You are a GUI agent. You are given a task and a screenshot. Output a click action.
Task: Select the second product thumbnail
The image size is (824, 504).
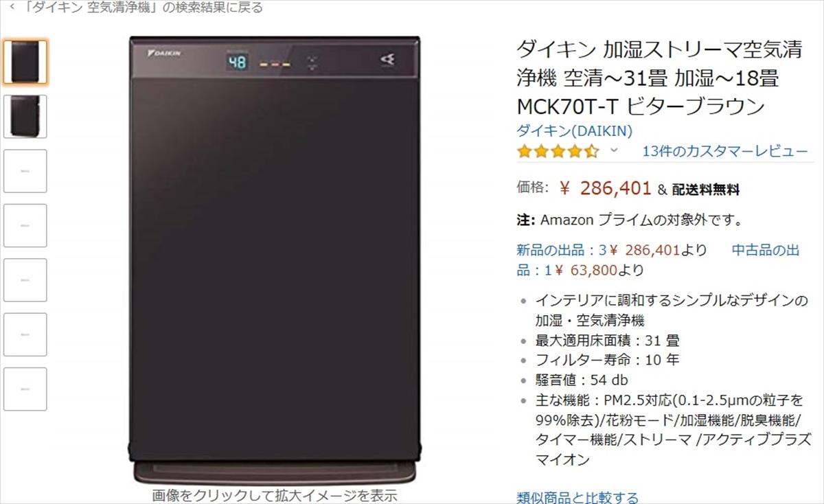coord(25,117)
